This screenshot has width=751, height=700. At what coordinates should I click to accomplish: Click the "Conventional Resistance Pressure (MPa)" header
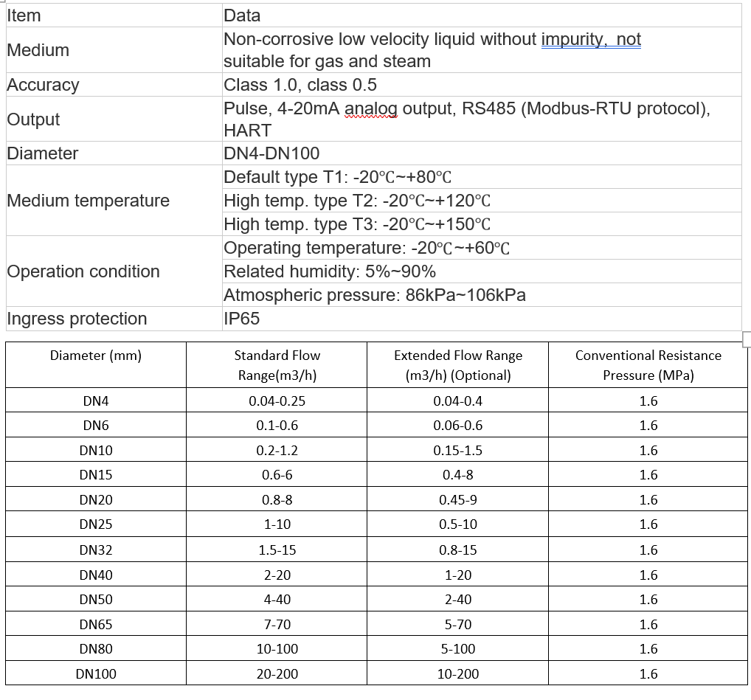pos(648,364)
